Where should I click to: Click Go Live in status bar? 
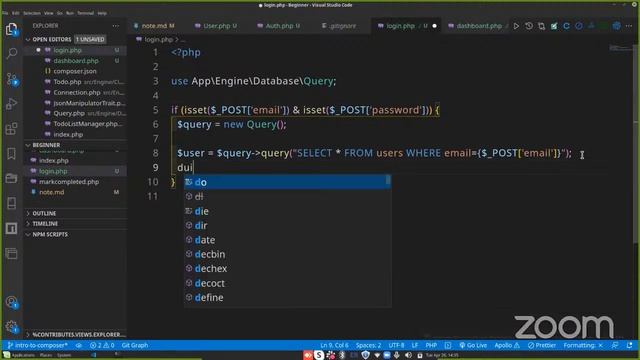(473, 345)
